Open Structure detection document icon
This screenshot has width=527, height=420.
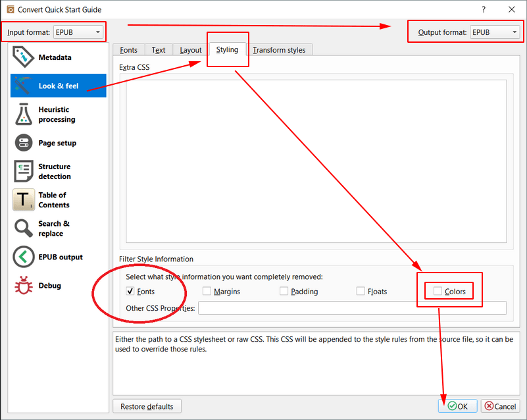coord(24,171)
